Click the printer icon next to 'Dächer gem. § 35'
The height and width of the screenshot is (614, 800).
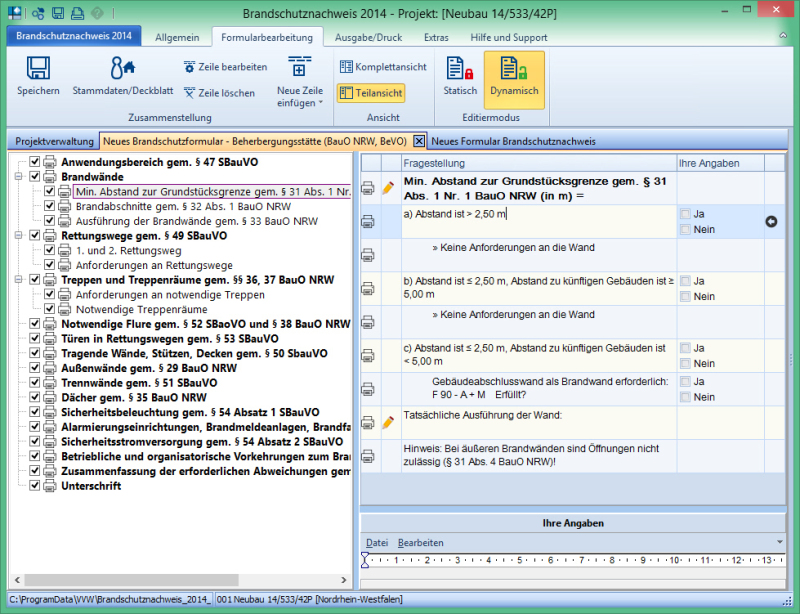coord(49,398)
